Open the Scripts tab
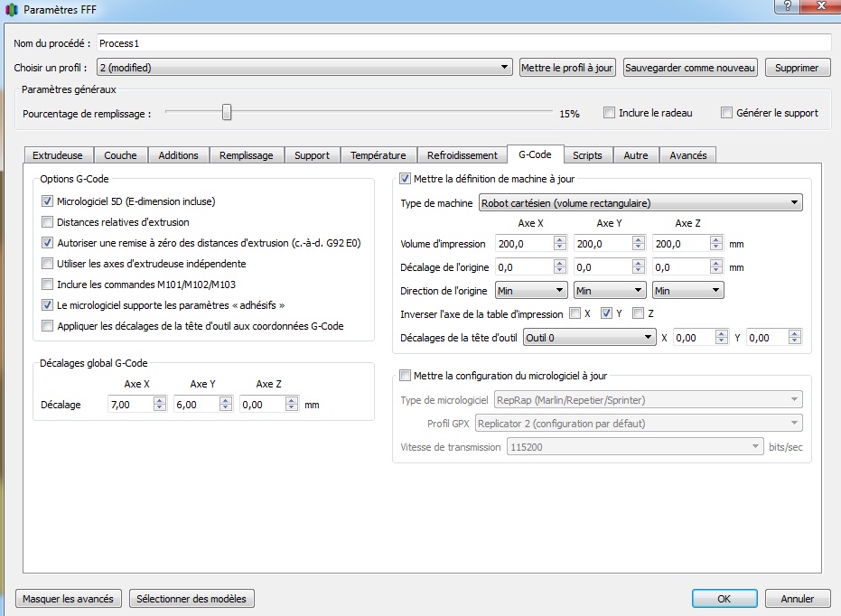Screen dimensions: 841x616 click(588, 155)
